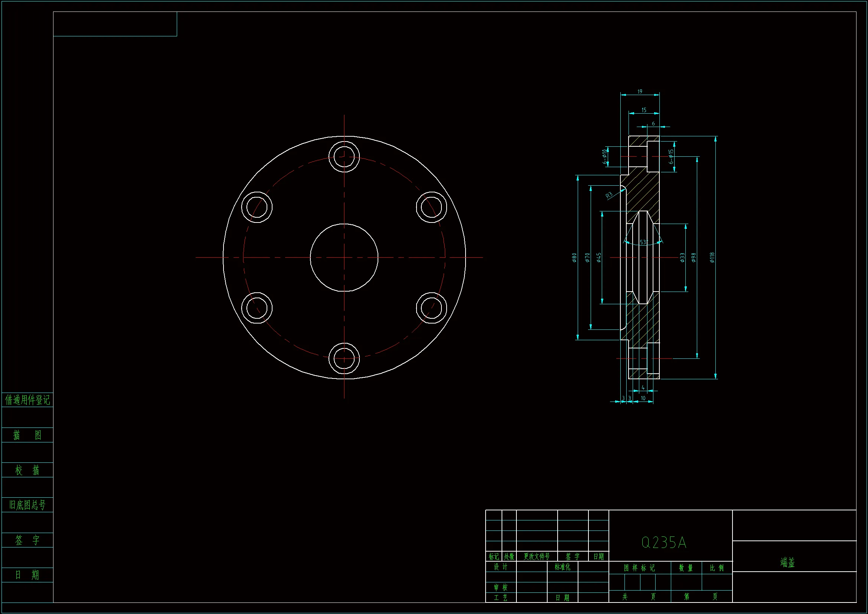Click the Φ118 dimension label

coord(712,257)
